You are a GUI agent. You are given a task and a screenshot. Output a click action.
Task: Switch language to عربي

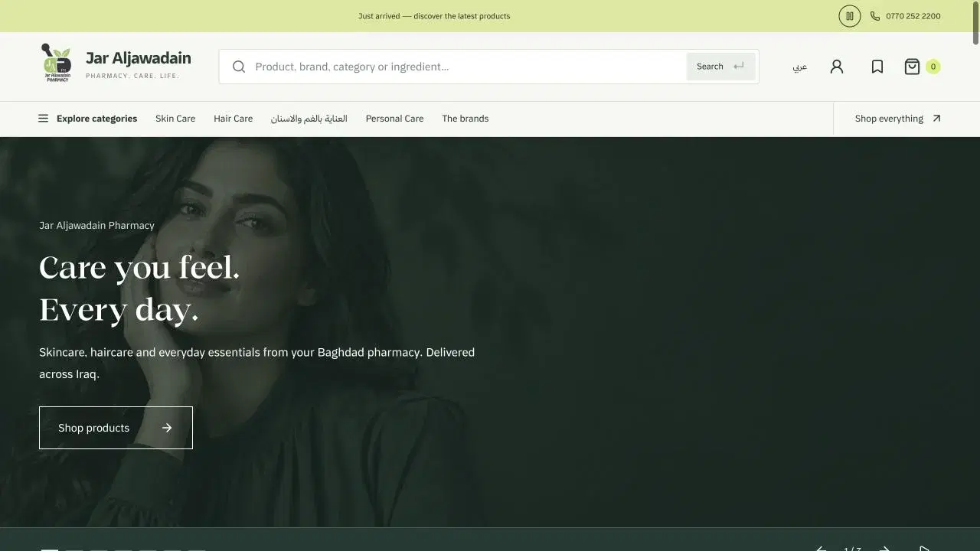point(799,67)
